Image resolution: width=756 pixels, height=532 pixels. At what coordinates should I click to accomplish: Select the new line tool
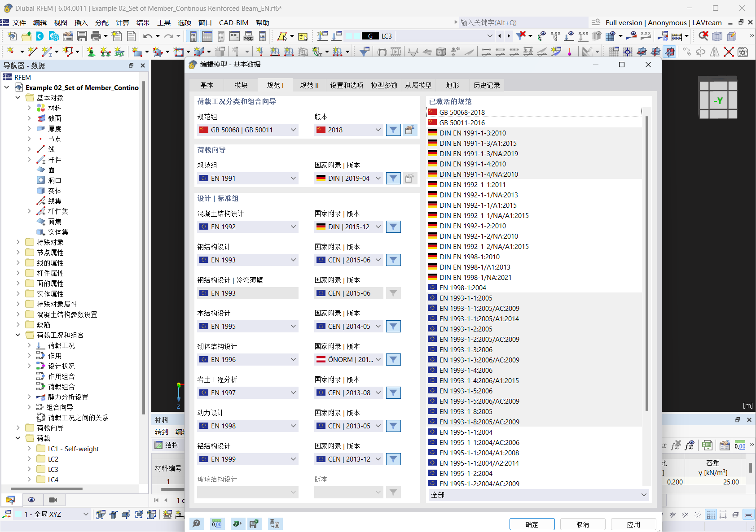pos(32,52)
